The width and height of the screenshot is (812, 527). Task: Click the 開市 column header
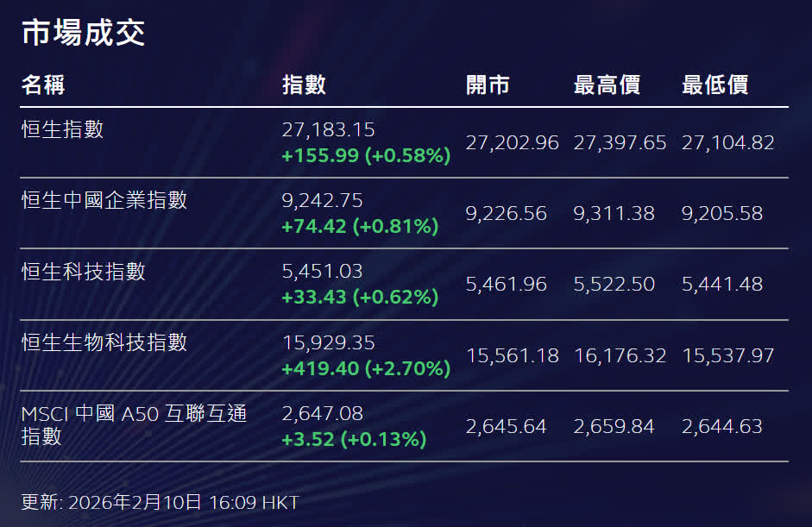[488, 85]
